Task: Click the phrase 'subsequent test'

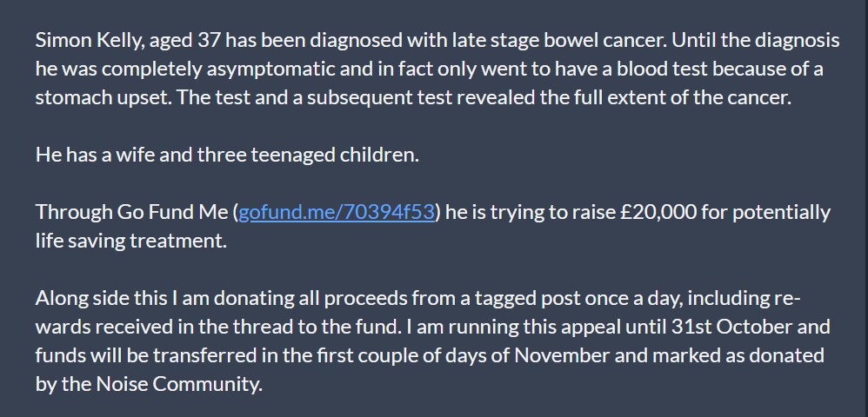Action: coord(380,98)
